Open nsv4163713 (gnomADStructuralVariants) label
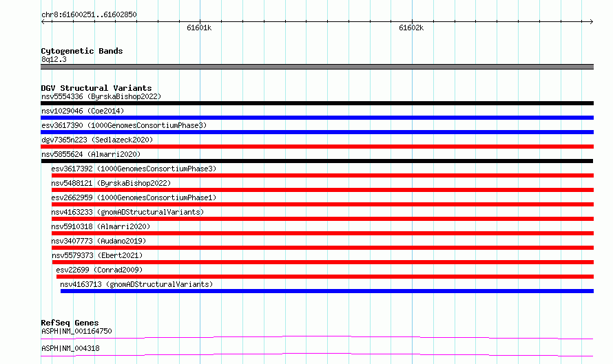The height and width of the screenshot is (364, 613). coord(136,284)
